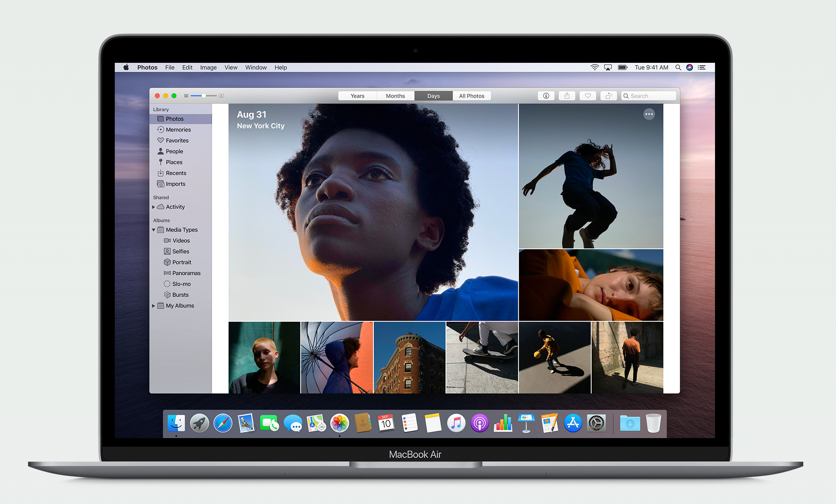The width and height of the screenshot is (836, 504).
Task: Click the heart Favorite toolbar button
Action: tap(588, 96)
